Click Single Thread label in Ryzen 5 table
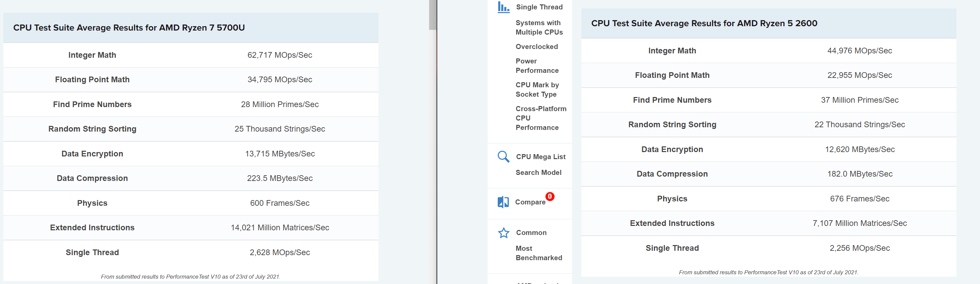980x284 pixels. (x=672, y=248)
